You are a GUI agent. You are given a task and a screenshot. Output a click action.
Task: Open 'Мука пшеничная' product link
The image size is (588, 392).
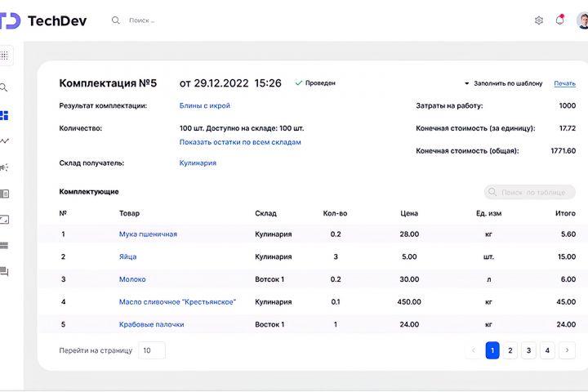pos(148,234)
